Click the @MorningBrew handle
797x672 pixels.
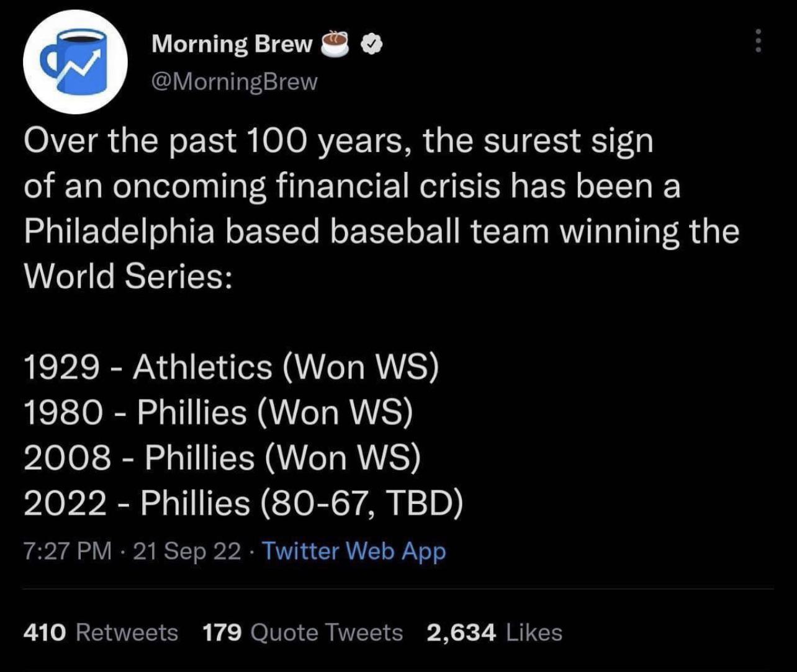[234, 81]
